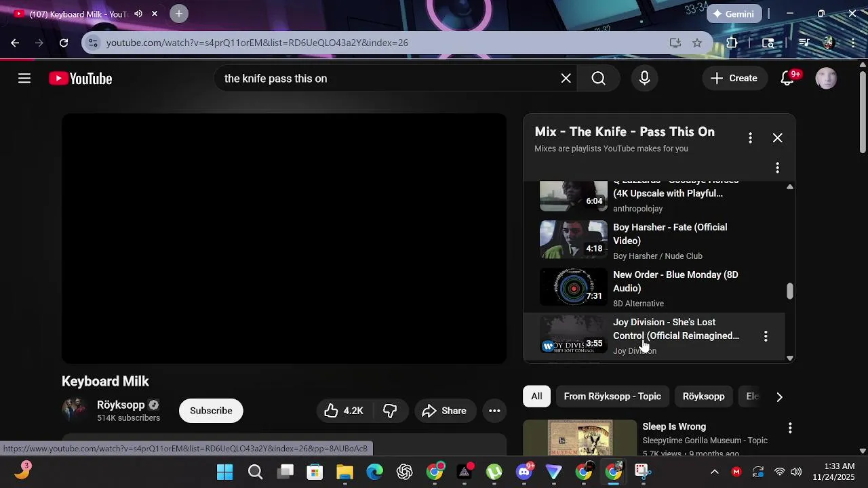Play New Order - Blue Monday (8D Audio)

click(654, 289)
